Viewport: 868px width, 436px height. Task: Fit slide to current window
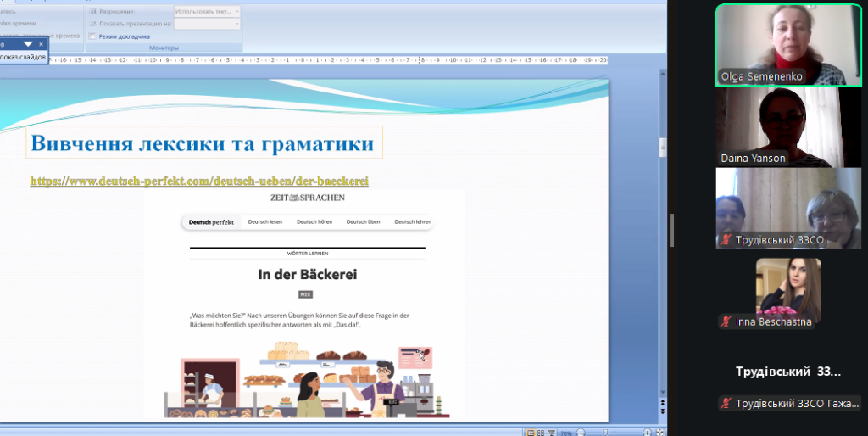(x=659, y=432)
